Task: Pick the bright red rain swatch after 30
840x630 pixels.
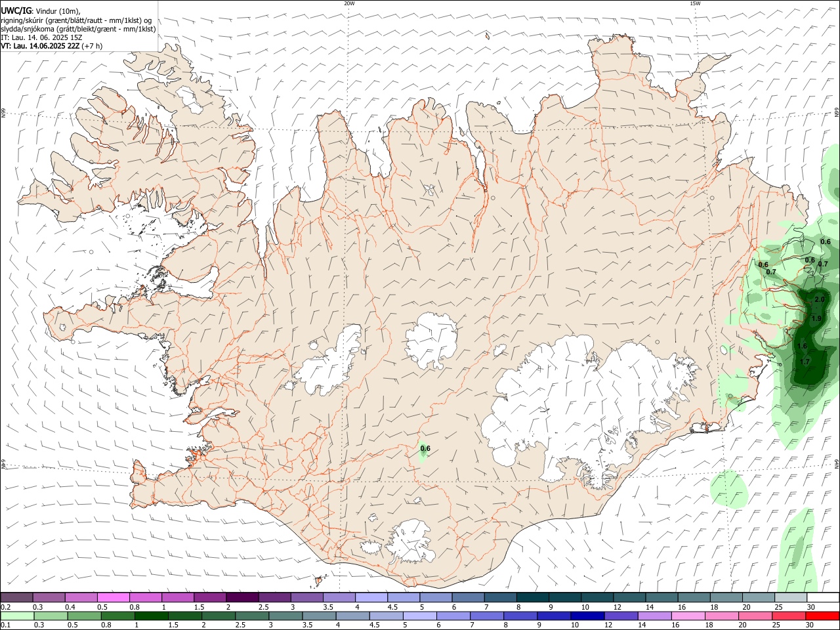Action: pos(823,616)
